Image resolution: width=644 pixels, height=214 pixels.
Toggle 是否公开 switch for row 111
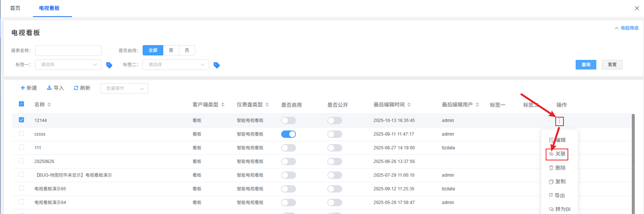click(x=335, y=148)
